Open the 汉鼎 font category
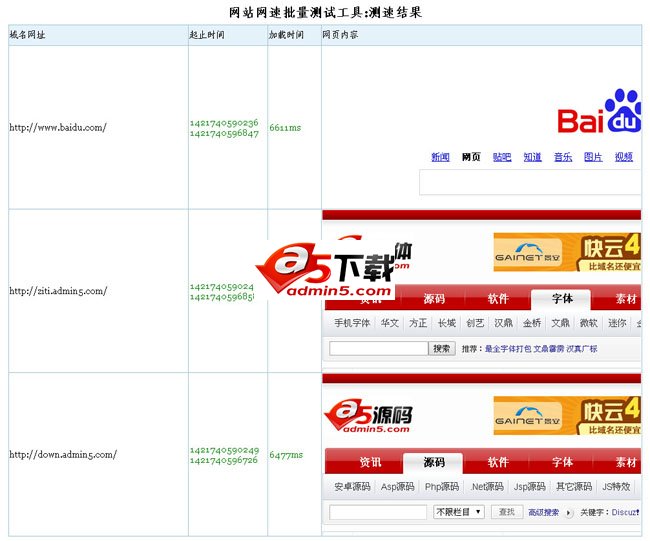This screenshot has height=541, width=650. click(x=503, y=323)
